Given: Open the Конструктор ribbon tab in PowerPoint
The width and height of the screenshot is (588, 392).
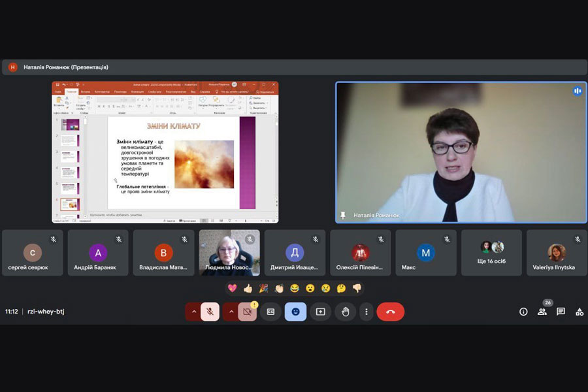Looking at the screenshot, I should tap(102, 91).
